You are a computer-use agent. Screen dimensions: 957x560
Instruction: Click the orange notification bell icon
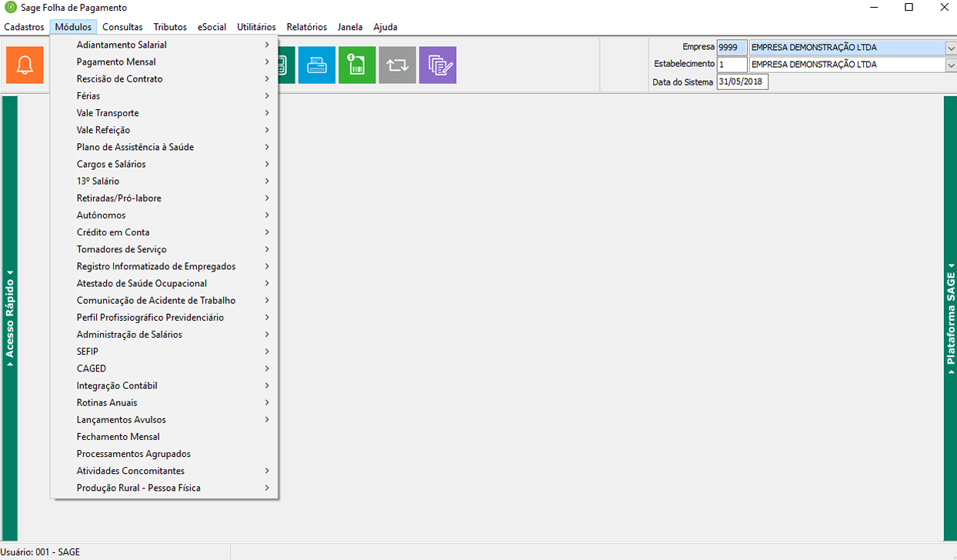(25, 65)
